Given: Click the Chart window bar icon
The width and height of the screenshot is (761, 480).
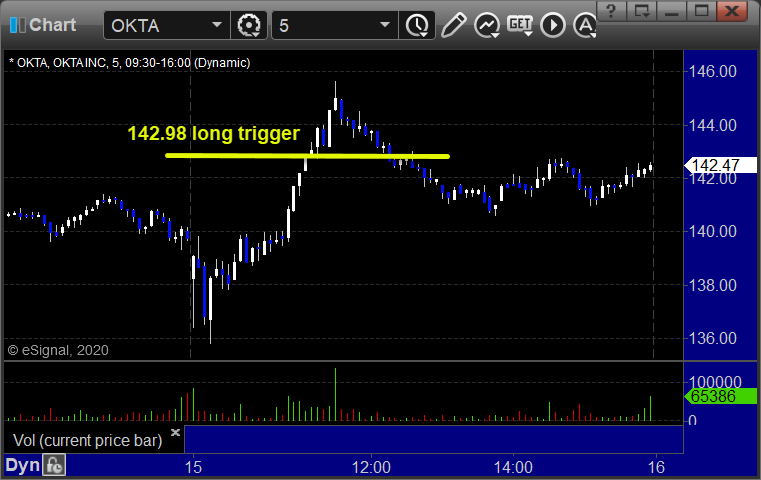Looking at the screenshot, I should coord(18,25).
